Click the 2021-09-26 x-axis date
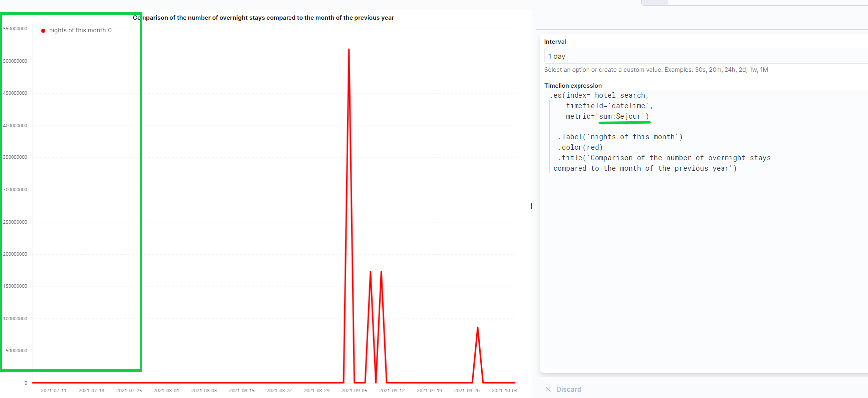Screen dimensions: 868x398 pos(467,391)
